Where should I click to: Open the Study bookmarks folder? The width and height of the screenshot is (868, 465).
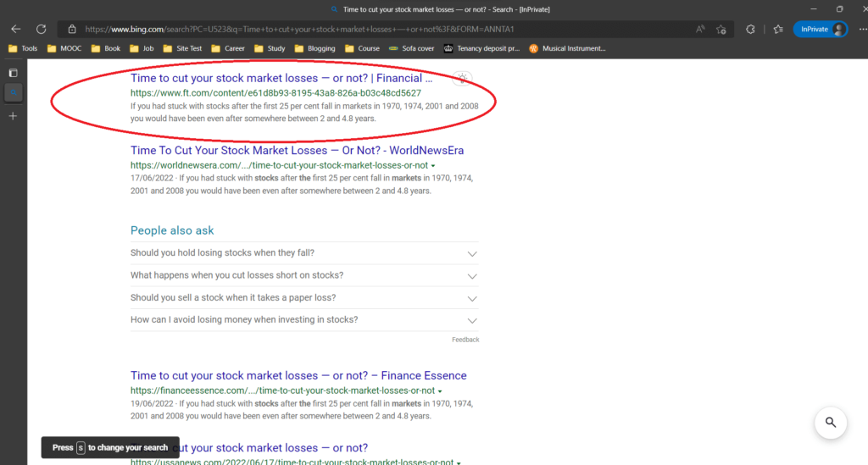[270, 48]
